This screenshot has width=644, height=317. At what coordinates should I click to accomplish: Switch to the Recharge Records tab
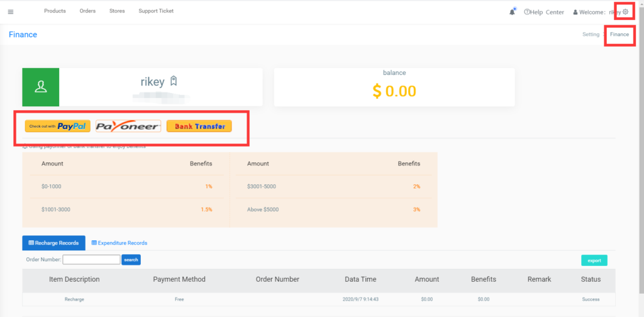click(54, 243)
